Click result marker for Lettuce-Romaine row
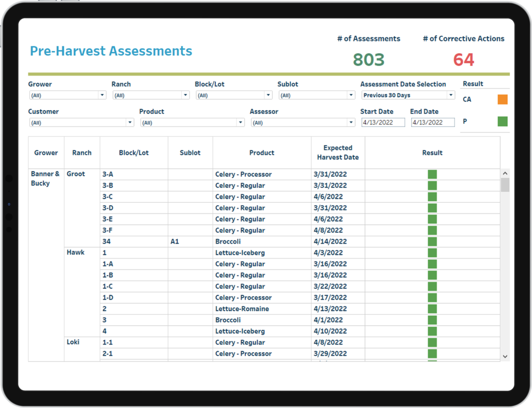Screen dimensions: 532x408 (432, 309)
